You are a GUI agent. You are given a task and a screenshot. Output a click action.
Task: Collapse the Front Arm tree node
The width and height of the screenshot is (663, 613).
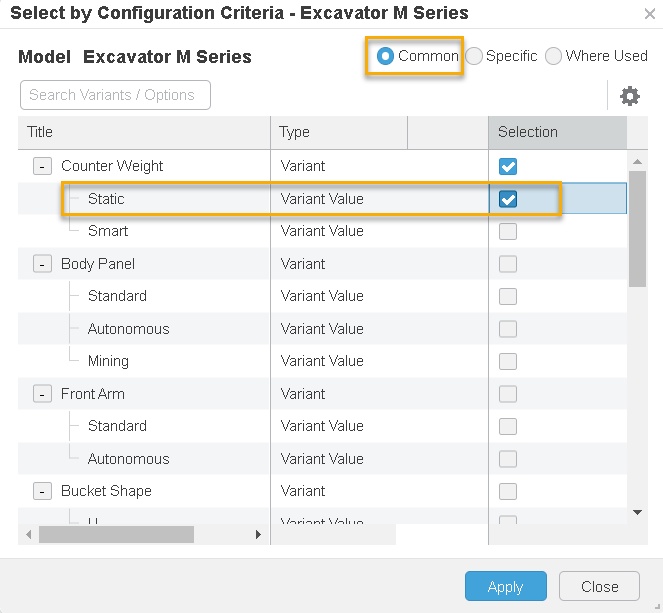(42, 394)
